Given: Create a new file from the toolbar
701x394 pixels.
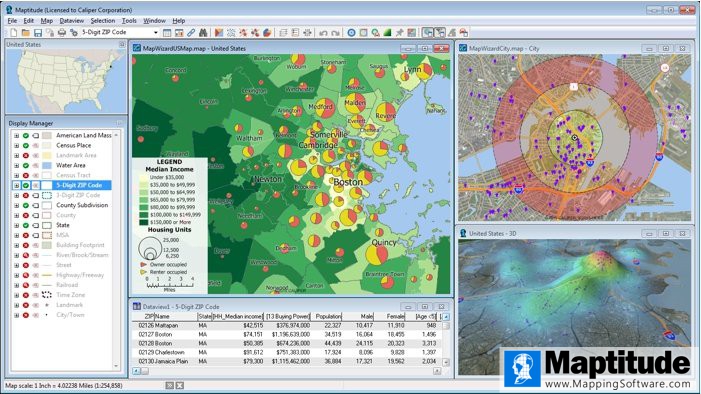Looking at the screenshot, I should (14, 33).
